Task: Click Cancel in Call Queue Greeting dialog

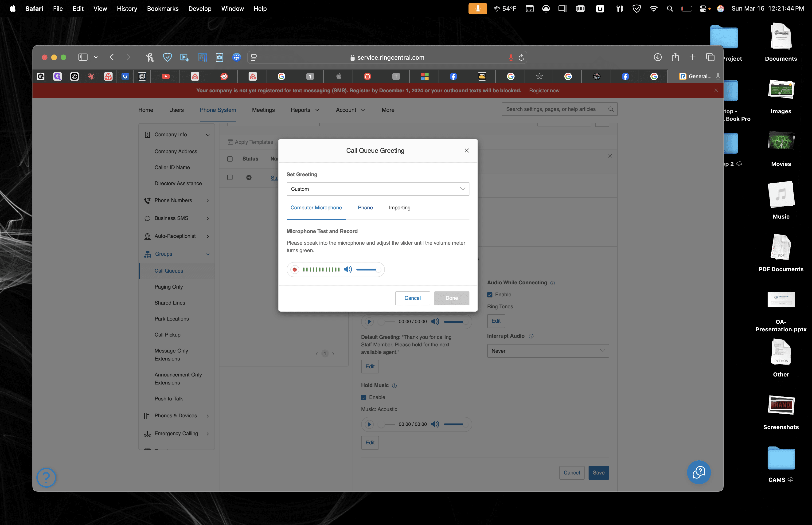Action: coord(412,298)
